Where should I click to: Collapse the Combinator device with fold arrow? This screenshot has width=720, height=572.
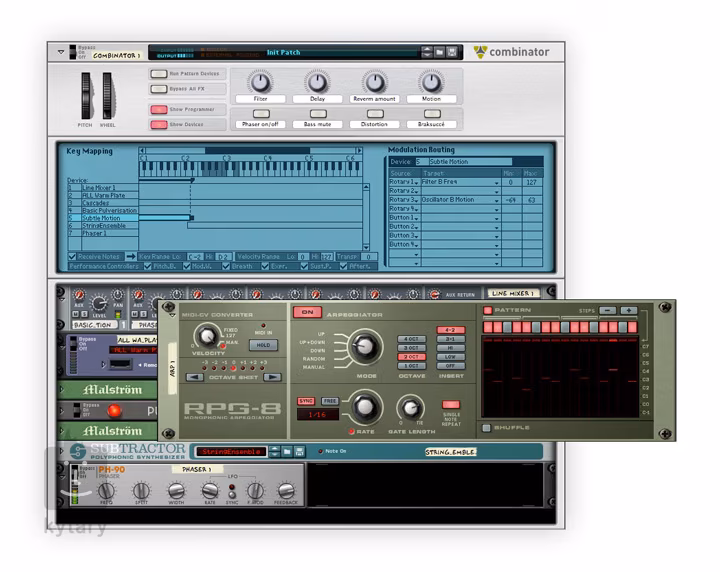pyautogui.click(x=60, y=51)
